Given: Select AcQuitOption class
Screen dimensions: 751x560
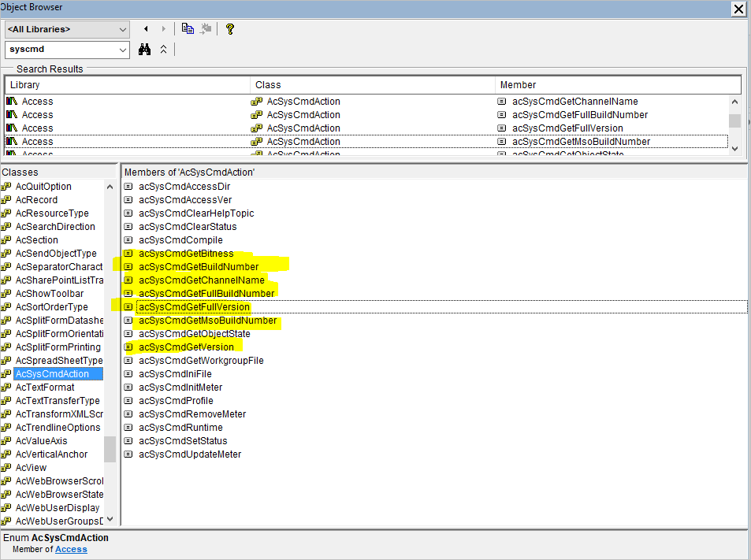Looking at the screenshot, I should pos(43,187).
